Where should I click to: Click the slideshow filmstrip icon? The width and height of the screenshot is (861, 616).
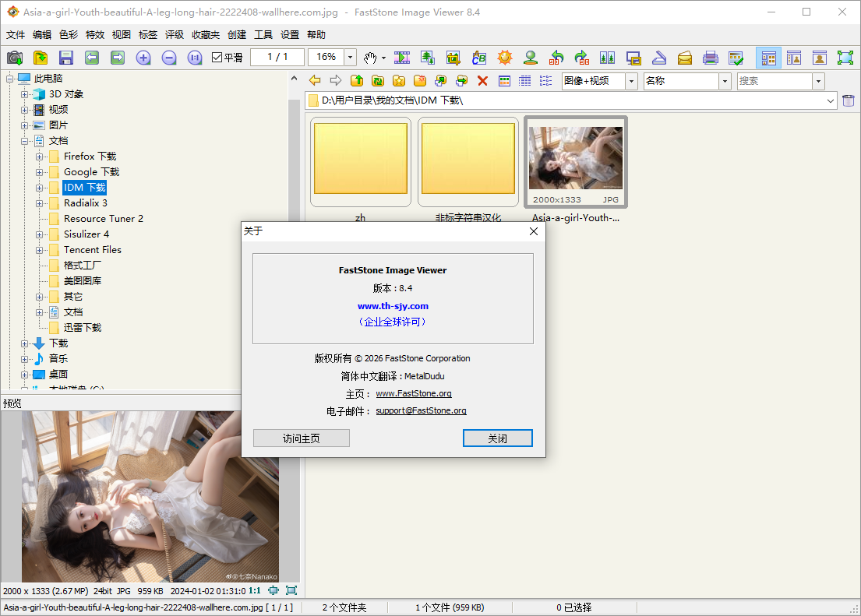coord(402,58)
